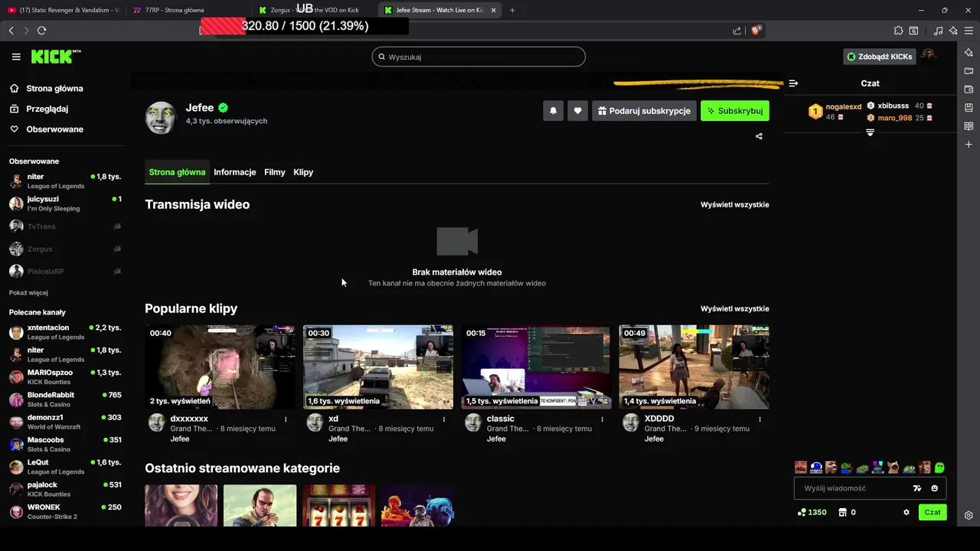Open the Leo AI sparkle icon in toolbar
The width and height of the screenshot is (980, 551).
pyautogui.click(x=953, y=31)
